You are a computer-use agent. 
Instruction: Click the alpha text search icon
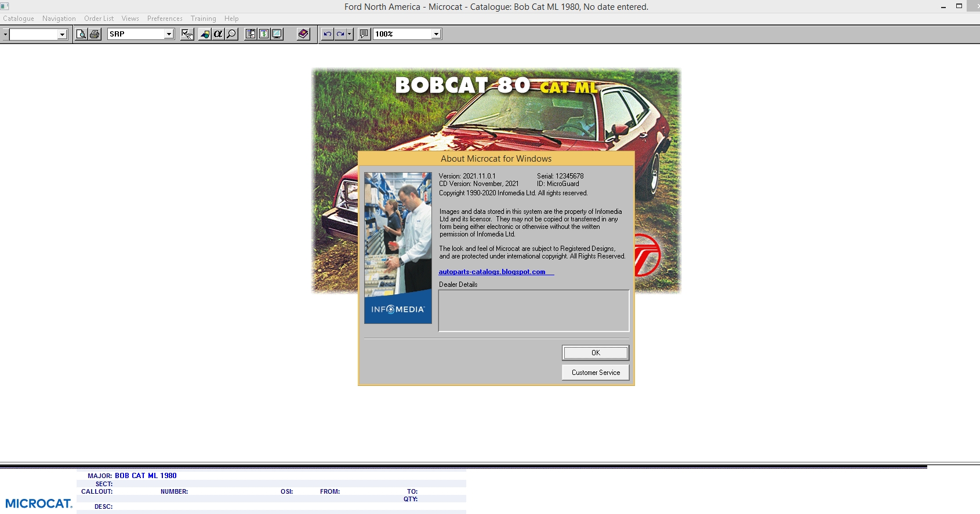(218, 34)
